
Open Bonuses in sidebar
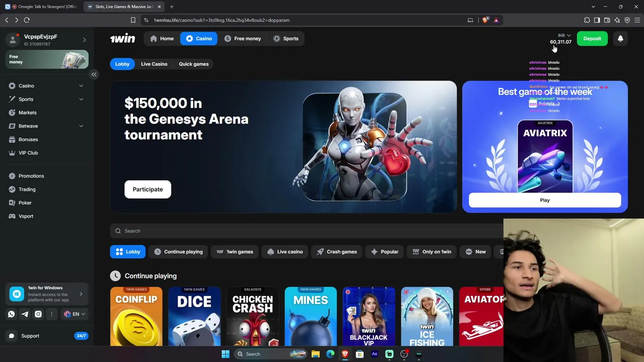[x=28, y=140]
